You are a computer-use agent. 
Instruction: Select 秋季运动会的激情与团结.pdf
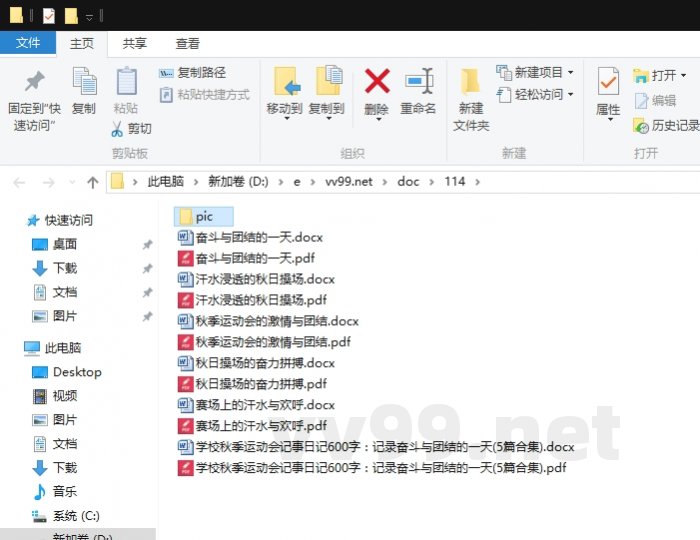[264, 342]
